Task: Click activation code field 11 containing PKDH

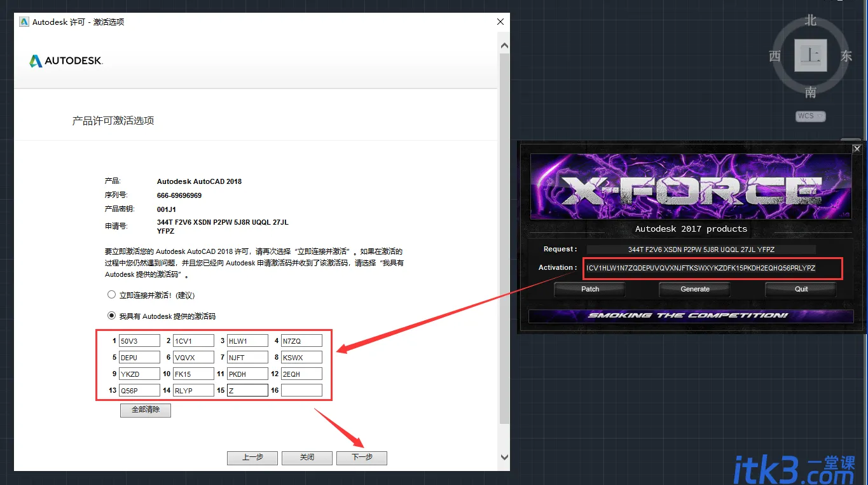Action: pos(247,374)
